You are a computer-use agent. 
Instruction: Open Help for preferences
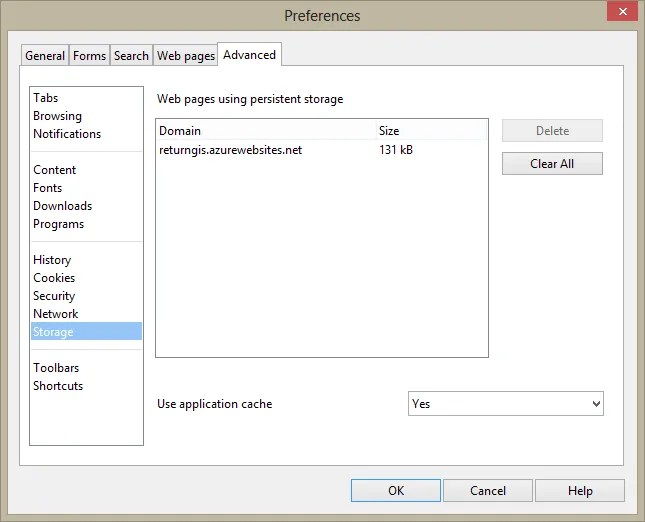(580, 490)
